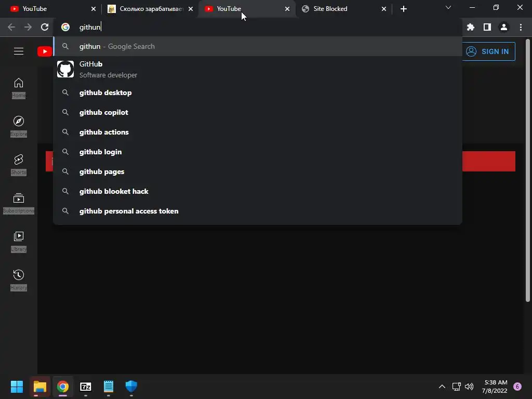
Task: Click the volume speaker tray icon
Action: coord(469,387)
